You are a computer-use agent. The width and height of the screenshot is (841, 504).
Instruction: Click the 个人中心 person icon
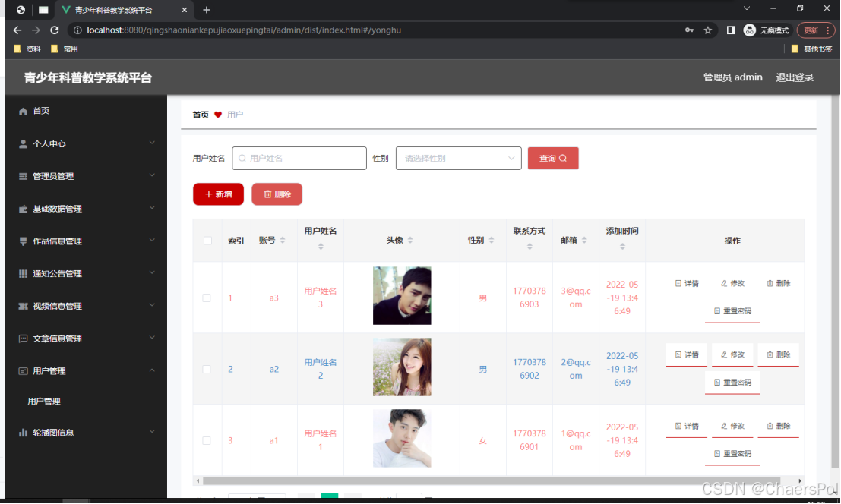click(23, 144)
